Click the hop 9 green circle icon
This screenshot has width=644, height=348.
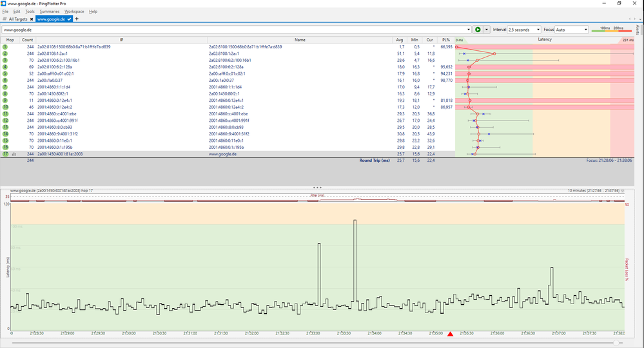tap(5, 101)
